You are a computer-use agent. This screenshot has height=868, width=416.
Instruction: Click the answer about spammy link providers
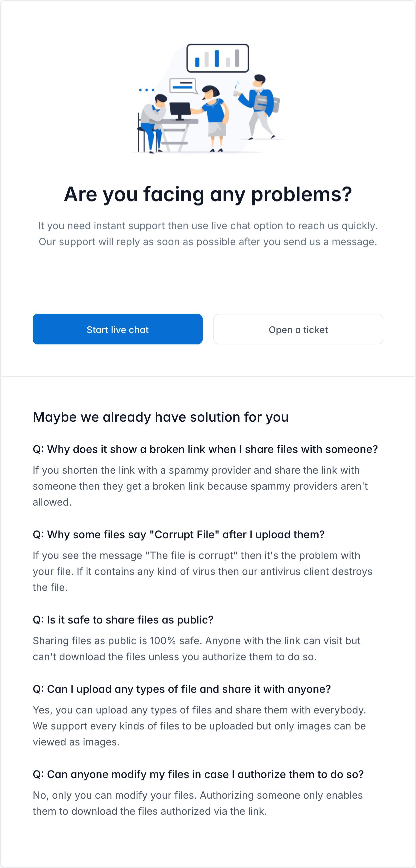[x=200, y=486]
